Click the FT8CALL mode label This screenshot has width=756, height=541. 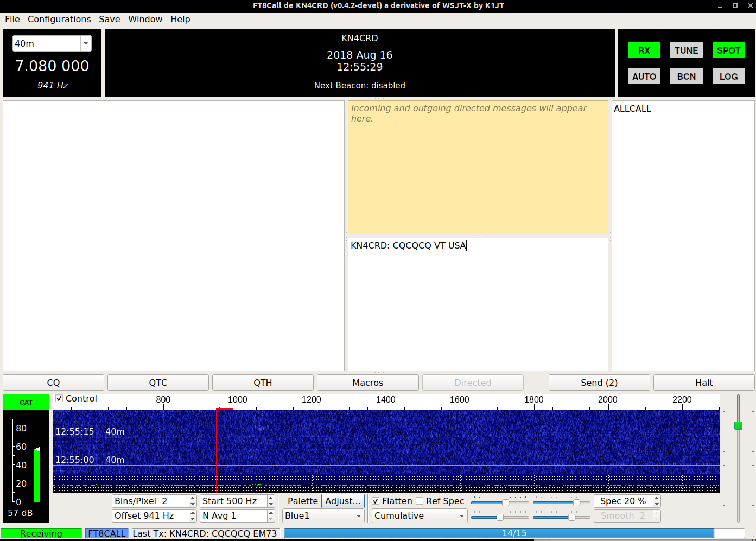tap(106, 533)
